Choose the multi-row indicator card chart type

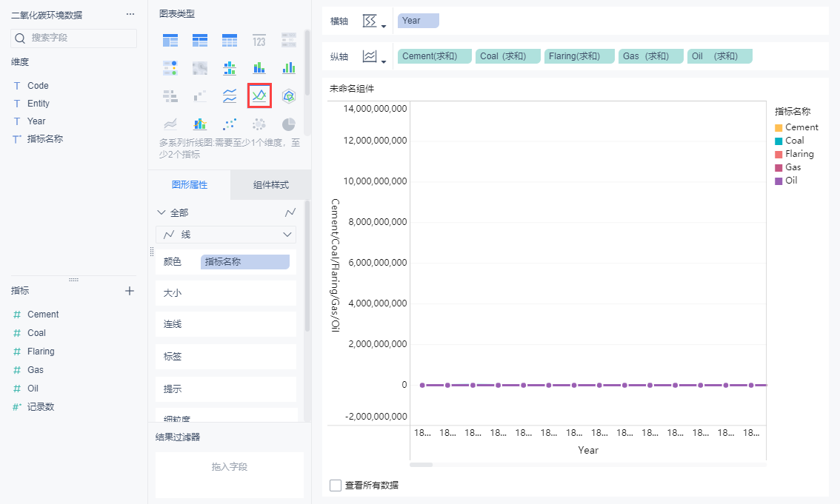pyautogui.click(x=289, y=40)
